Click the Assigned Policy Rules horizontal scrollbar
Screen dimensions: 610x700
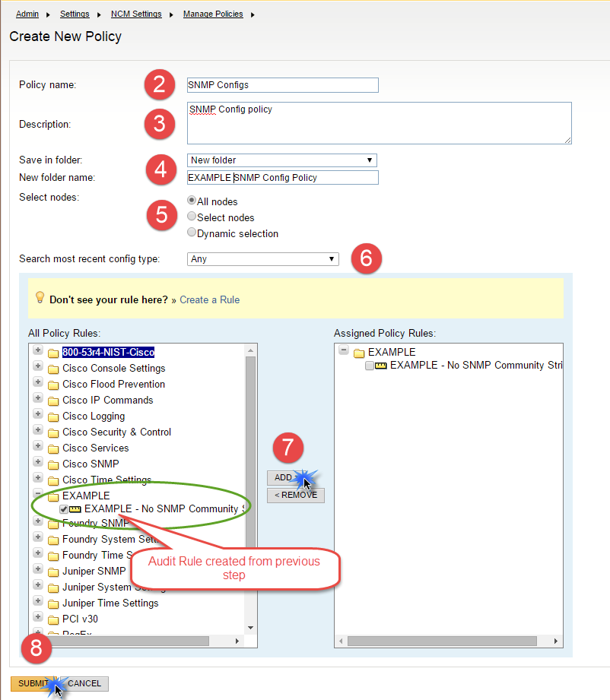(x=443, y=641)
